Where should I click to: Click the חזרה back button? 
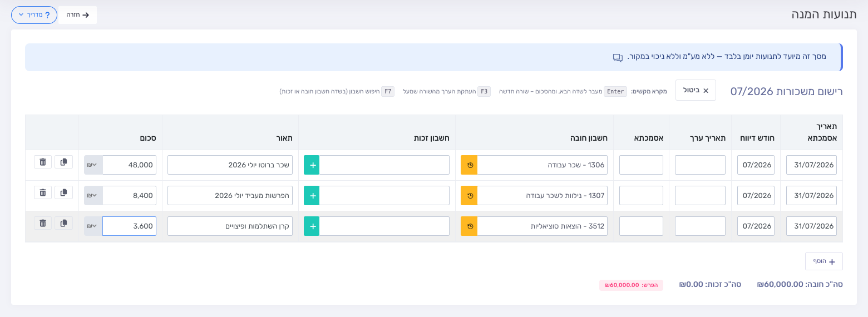click(x=78, y=15)
